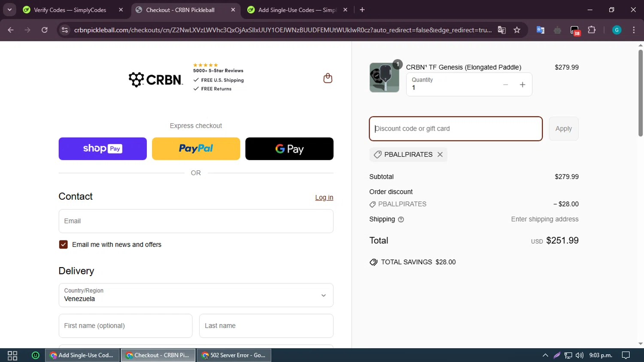Open the notification center icon
The width and height of the screenshot is (644, 362).
coord(626,356)
